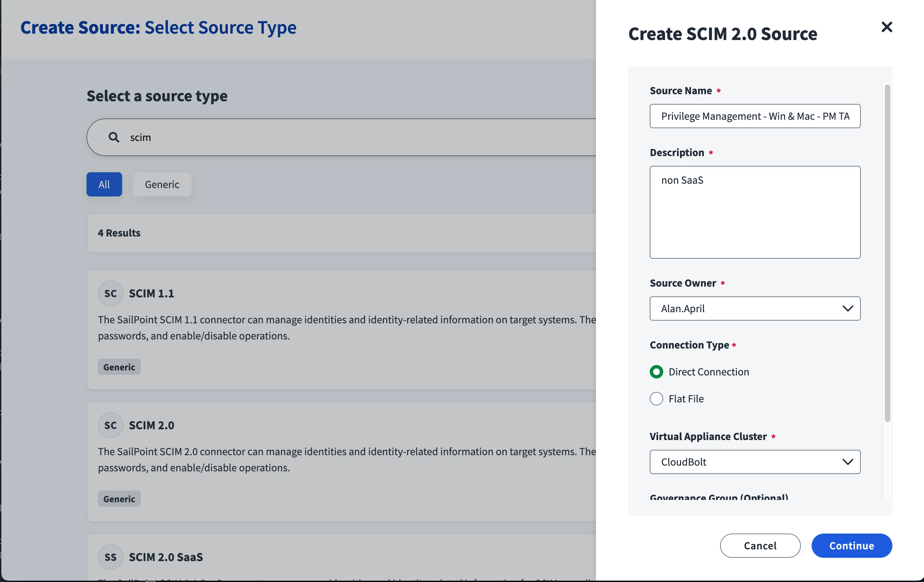
Task: Select the SCIM 2.0 source title
Action: click(x=151, y=425)
